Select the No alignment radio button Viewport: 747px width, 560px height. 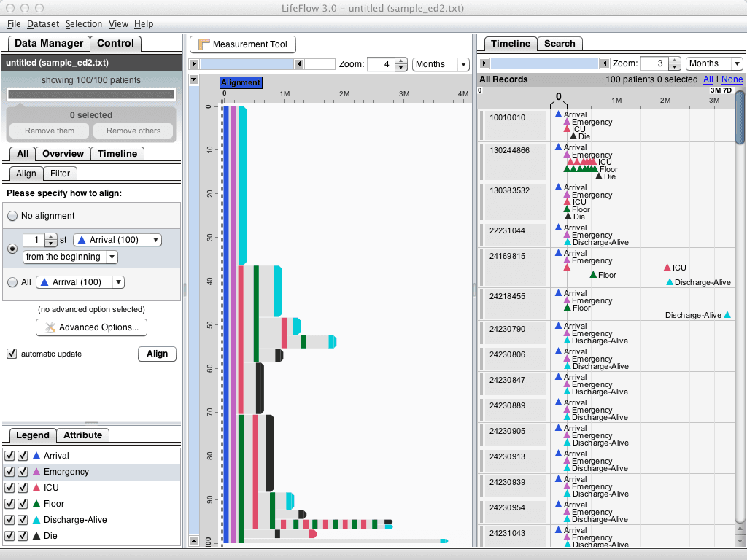[x=11, y=215]
